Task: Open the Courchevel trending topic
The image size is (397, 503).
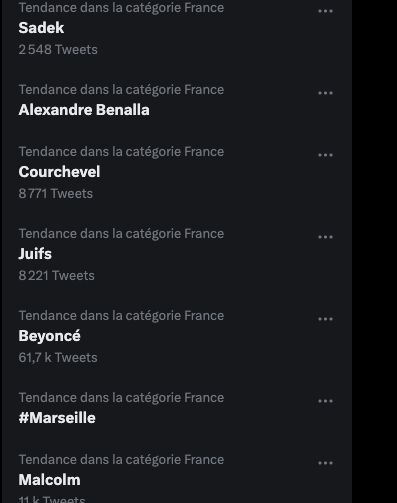Action: 59,172
